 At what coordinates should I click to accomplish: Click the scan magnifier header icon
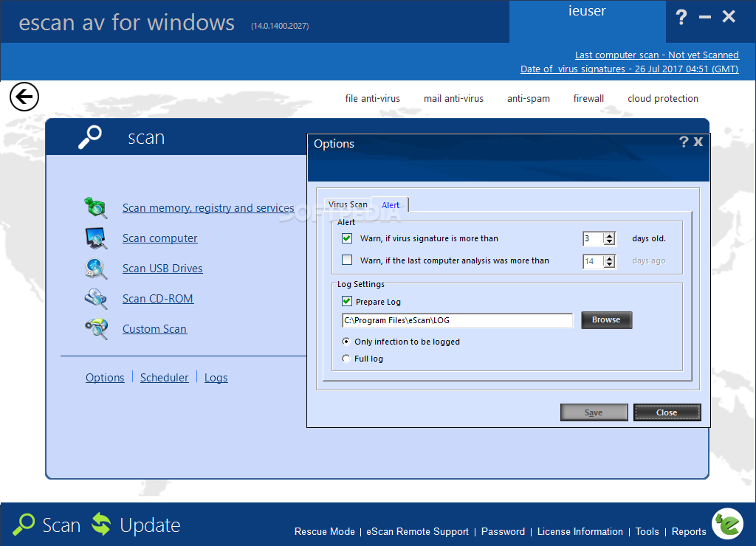point(90,137)
